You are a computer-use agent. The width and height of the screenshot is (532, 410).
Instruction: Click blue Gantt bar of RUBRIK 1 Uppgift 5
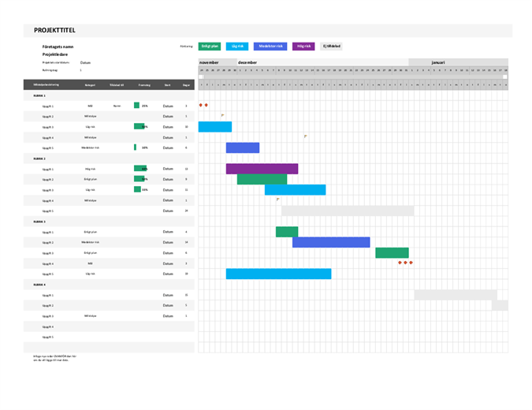(243, 147)
